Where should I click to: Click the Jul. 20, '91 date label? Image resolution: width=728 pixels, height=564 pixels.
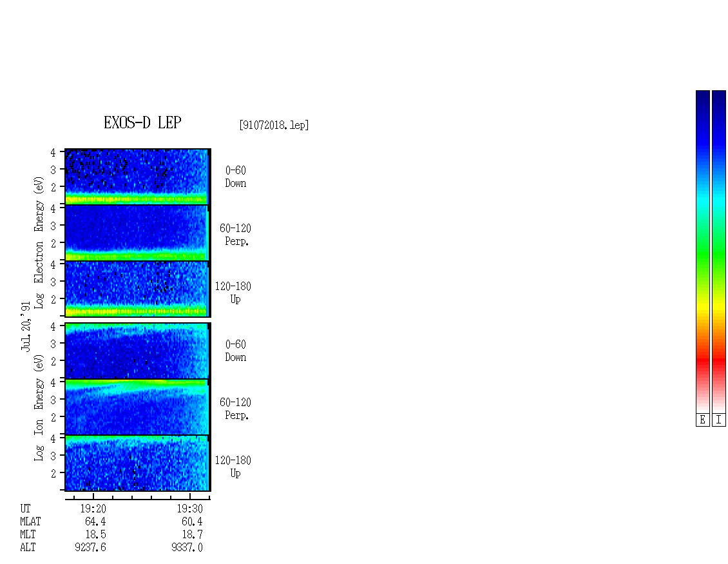(26, 326)
